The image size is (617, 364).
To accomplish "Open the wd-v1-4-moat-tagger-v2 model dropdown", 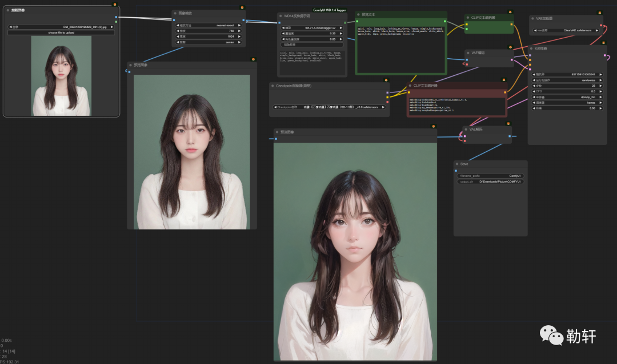I will [x=312, y=28].
